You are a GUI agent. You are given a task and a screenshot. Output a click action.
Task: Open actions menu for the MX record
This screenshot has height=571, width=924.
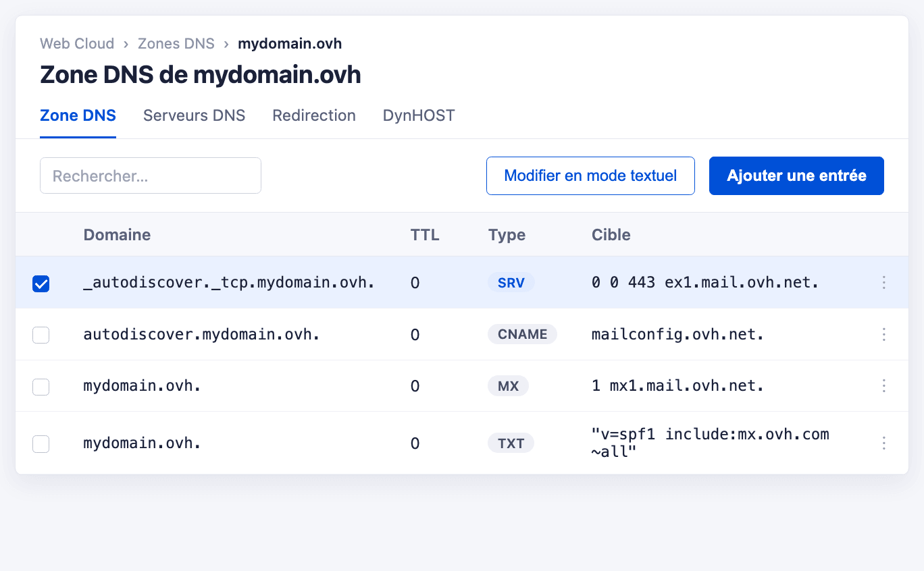coord(883,385)
